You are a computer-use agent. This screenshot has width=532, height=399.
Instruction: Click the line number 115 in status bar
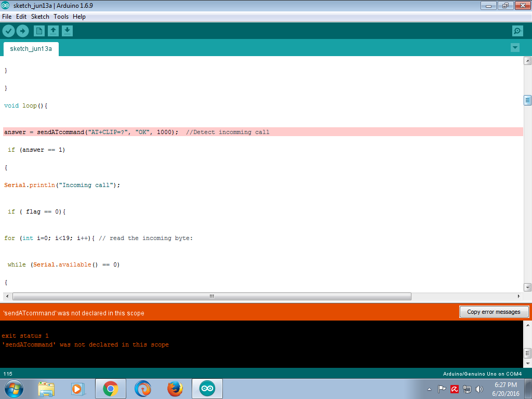[8, 374]
